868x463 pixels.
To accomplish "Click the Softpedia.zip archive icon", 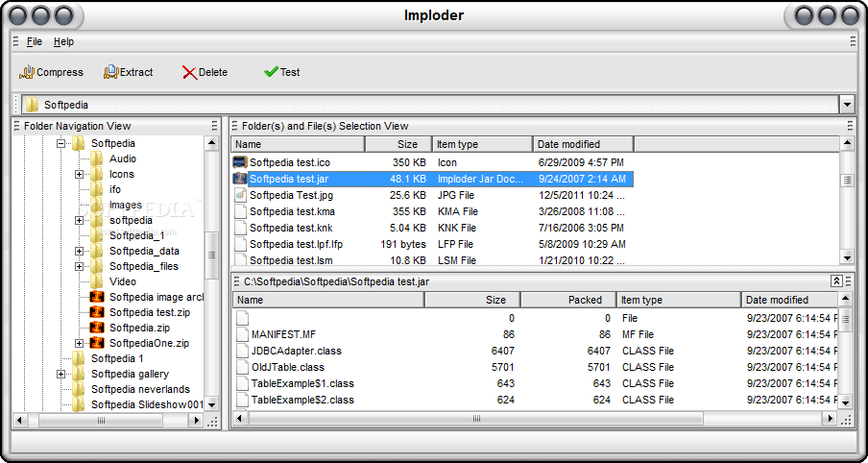I will (97, 328).
